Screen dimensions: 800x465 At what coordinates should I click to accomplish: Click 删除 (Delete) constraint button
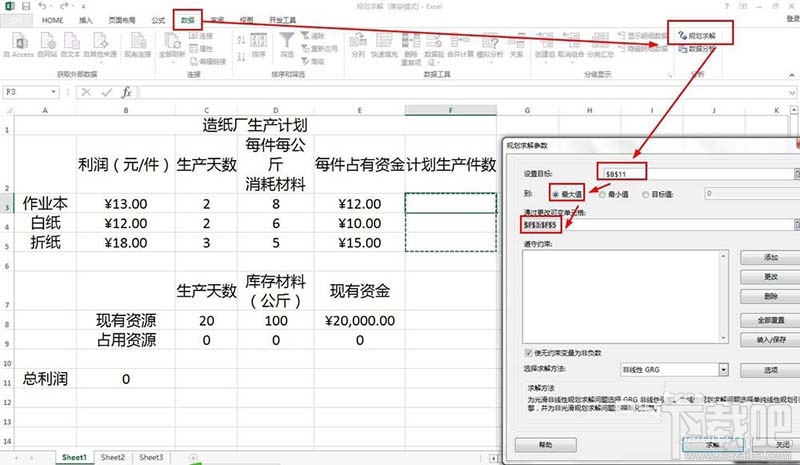click(x=770, y=296)
